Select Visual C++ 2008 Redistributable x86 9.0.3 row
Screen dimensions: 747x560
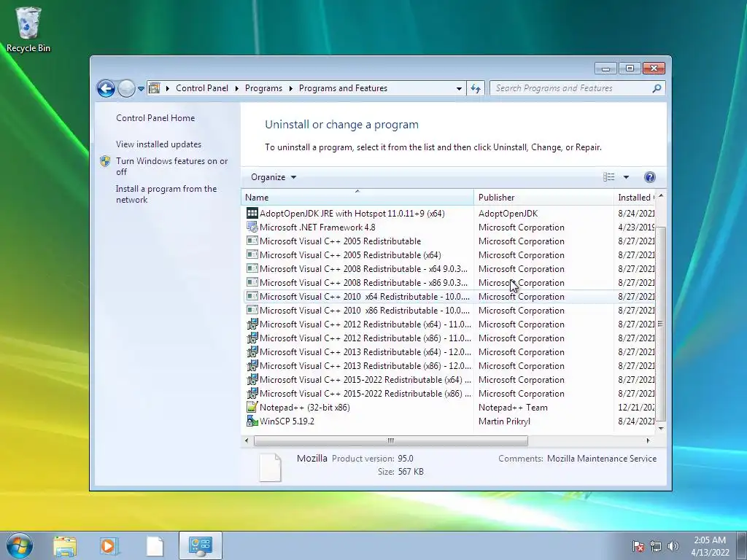click(x=449, y=282)
